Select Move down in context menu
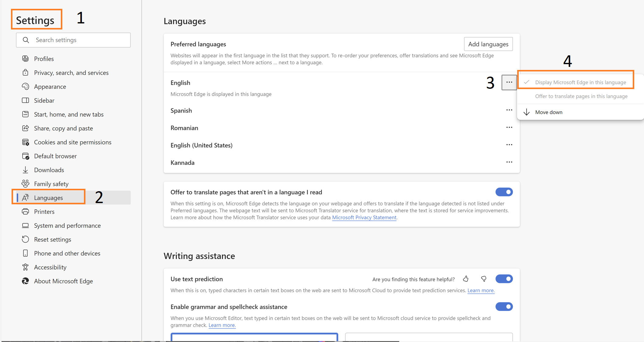The width and height of the screenshot is (644, 342). point(549,112)
